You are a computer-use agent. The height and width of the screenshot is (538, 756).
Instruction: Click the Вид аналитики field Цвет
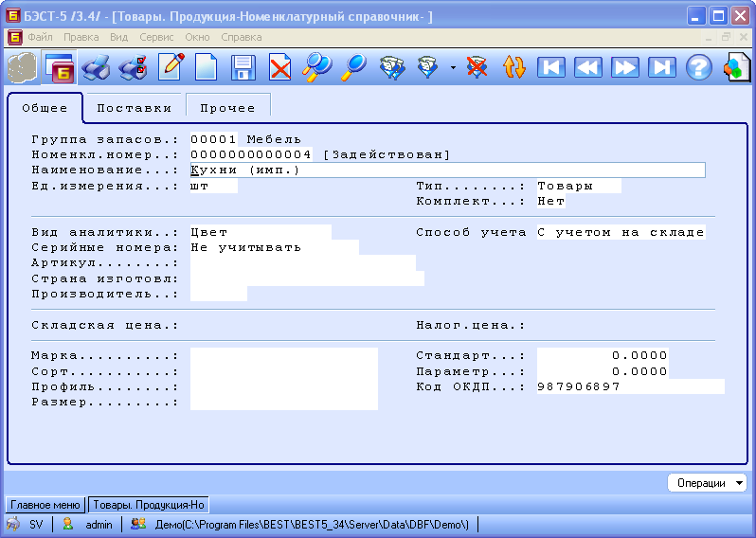(x=261, y=232)
